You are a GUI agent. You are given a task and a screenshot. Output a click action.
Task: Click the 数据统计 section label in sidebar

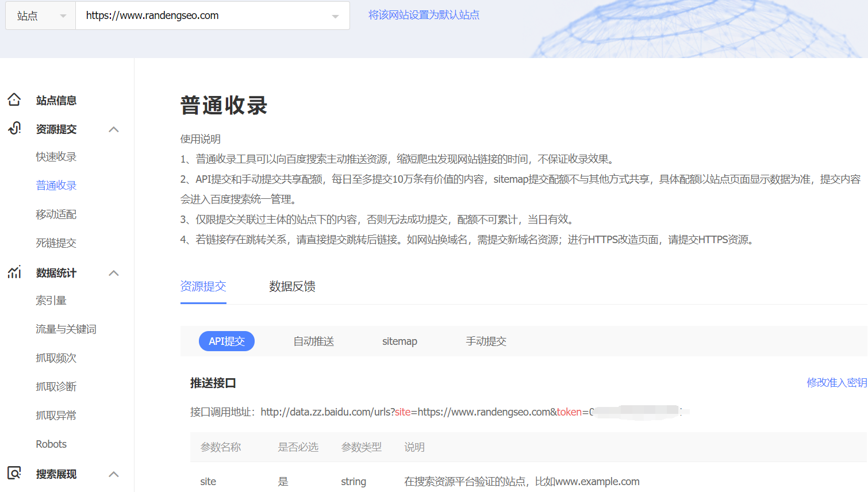click(x=56, y=273)
